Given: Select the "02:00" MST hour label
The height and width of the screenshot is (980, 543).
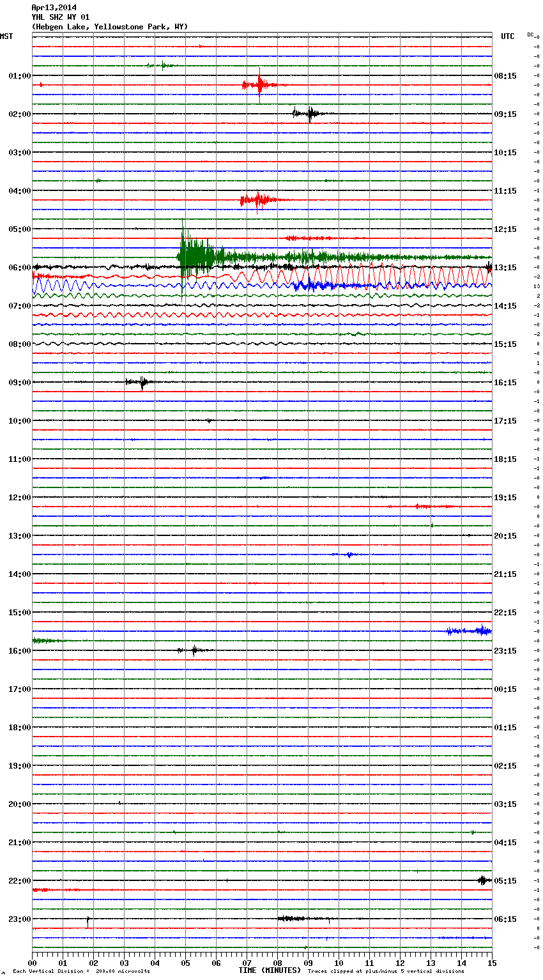Looking at the screenshot, I should point(20,114).
